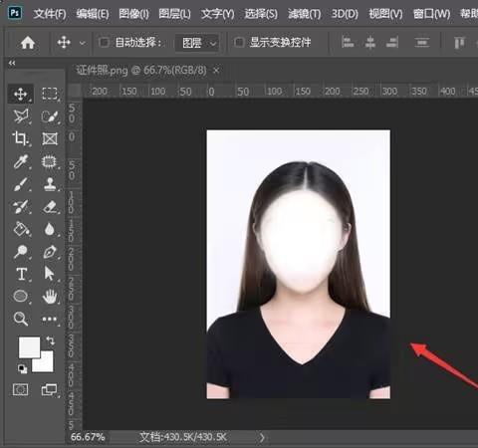Select the Hand tool
This screenshot has width=478, height=448.
(50, 296)
